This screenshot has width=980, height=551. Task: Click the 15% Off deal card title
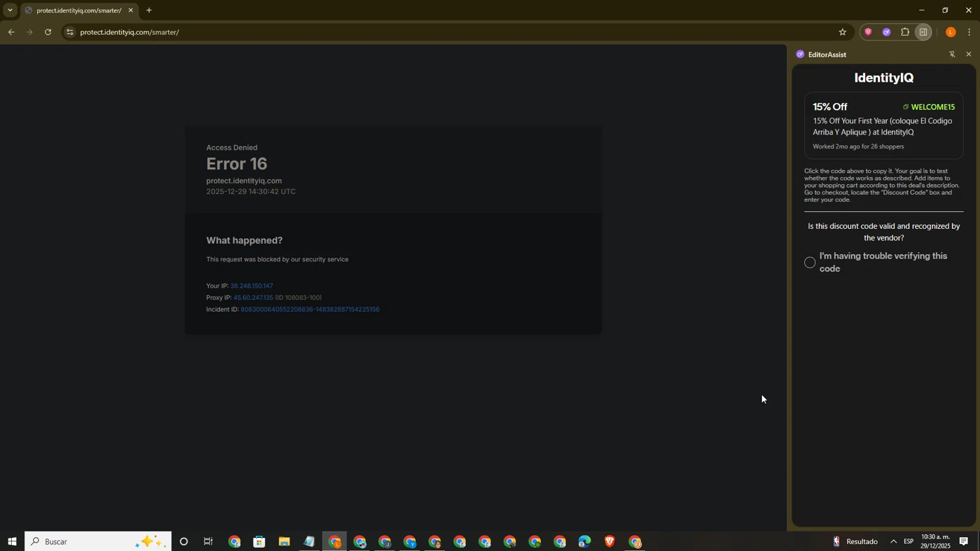point(830,107)
